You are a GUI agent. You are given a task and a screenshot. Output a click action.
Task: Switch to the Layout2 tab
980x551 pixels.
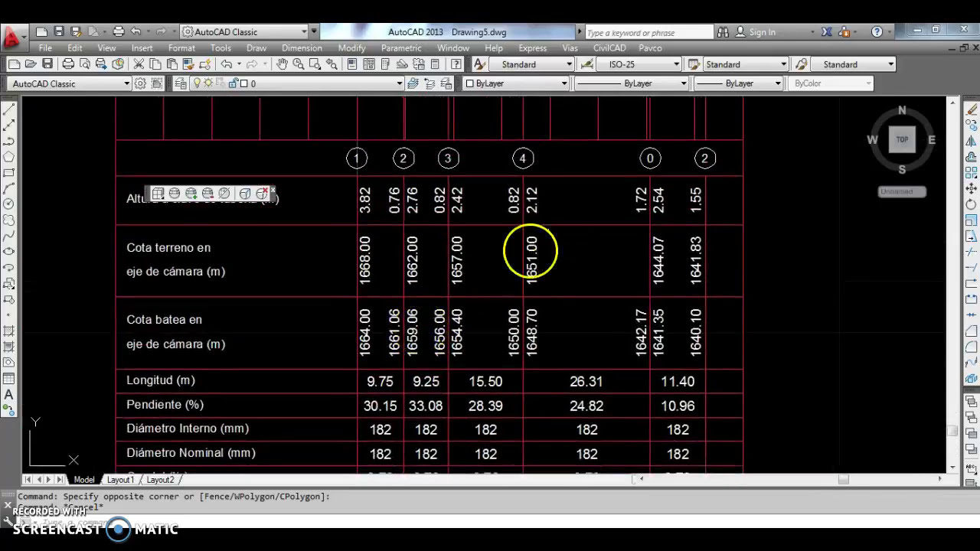(x=160, y=480)
